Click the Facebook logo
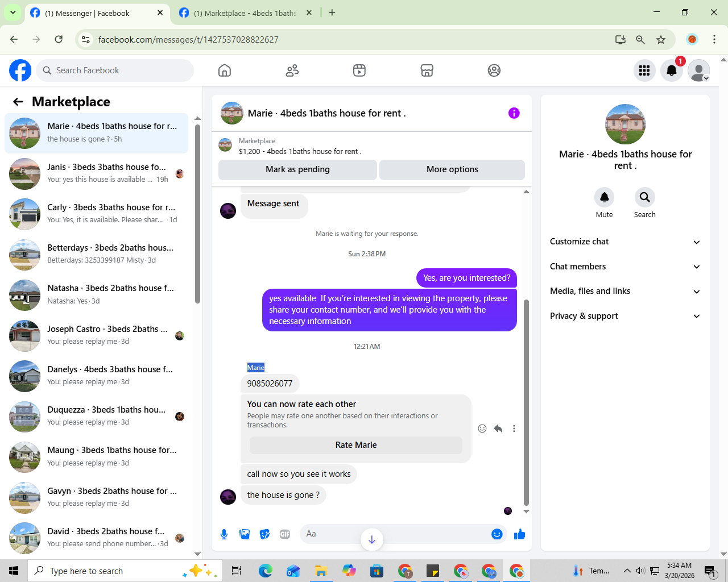The image size is (728, 582). 20,70
